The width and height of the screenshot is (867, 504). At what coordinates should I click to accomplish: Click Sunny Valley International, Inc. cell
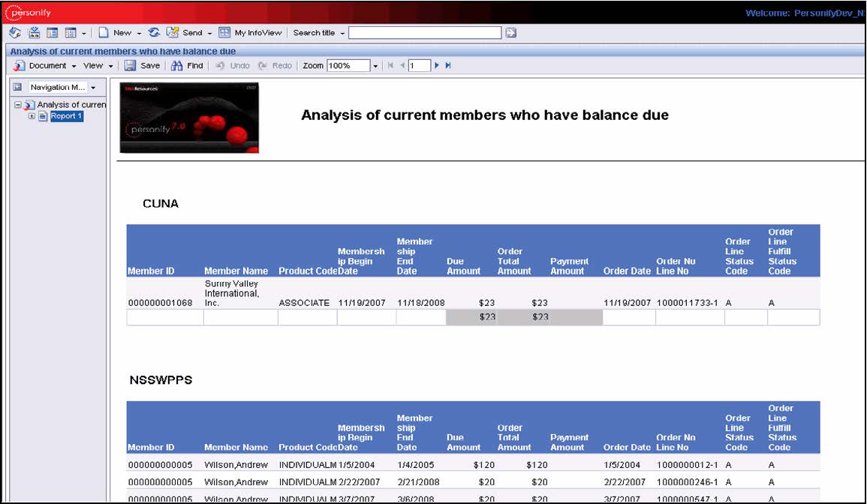[x=232, y=293]
